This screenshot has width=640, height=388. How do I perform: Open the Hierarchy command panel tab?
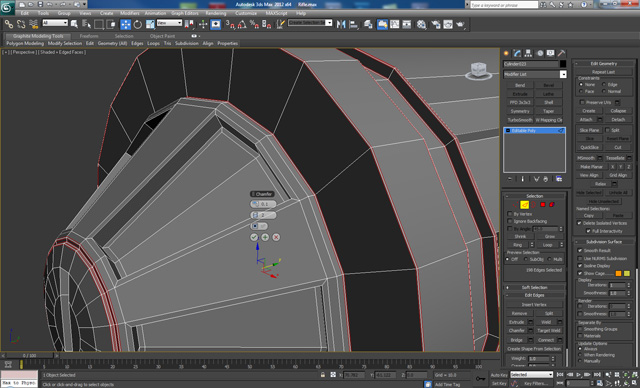529,53
